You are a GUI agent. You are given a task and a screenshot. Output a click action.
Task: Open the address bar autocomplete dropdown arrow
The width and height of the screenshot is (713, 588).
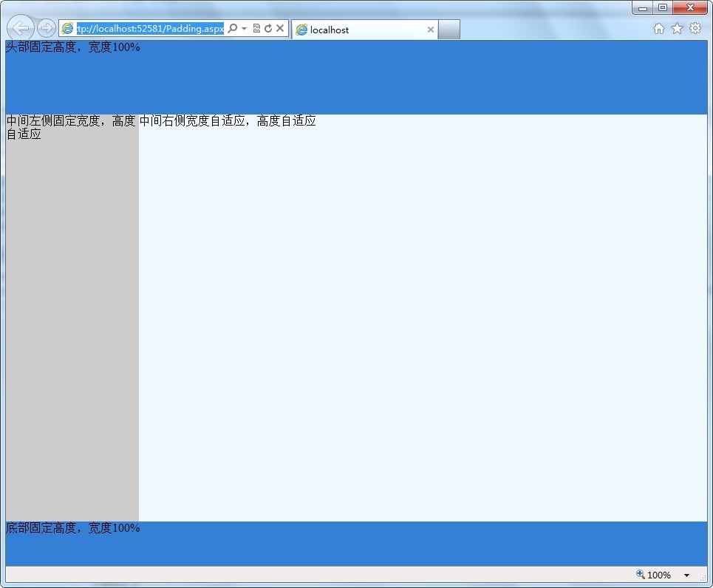coord(244,28)
